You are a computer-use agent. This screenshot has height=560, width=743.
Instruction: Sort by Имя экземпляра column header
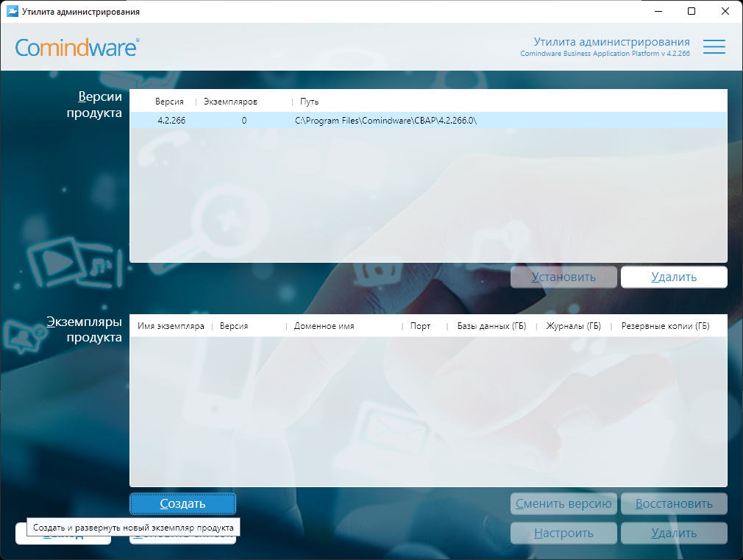click(171, 326)
